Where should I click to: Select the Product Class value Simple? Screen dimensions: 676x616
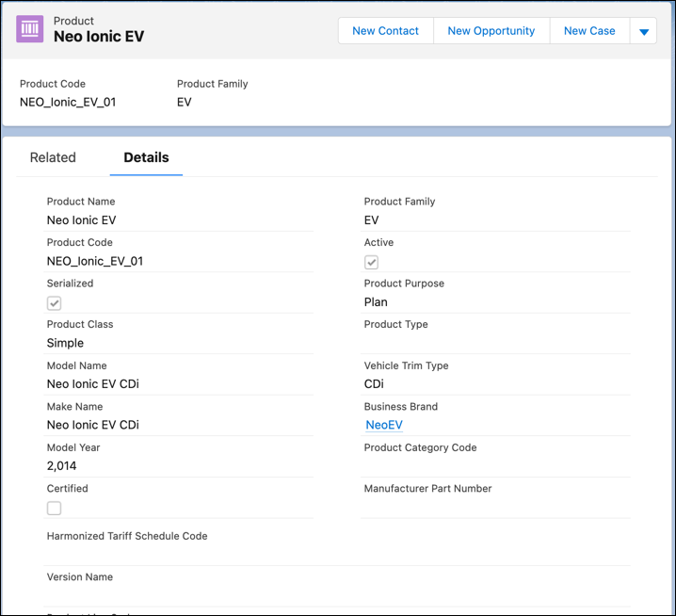tap(65, 343)
